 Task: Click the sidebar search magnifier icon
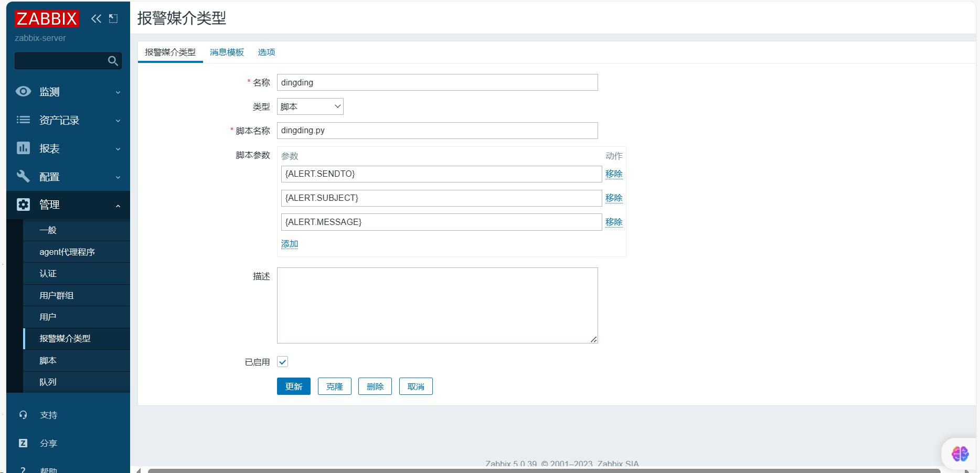pos(113,61)
